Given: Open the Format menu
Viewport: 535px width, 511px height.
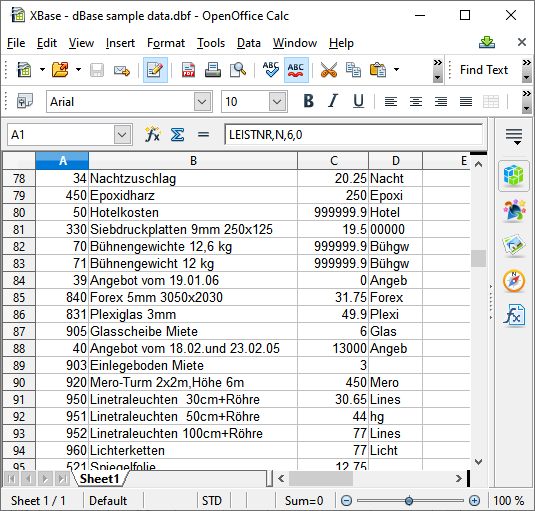Looking at the screenshot, I should 166,43.
